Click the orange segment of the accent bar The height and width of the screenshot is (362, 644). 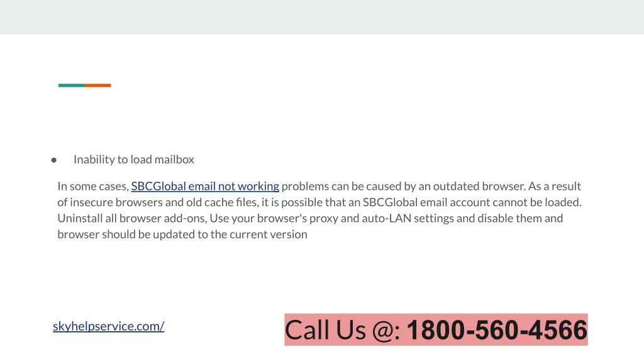pos(98,85)
